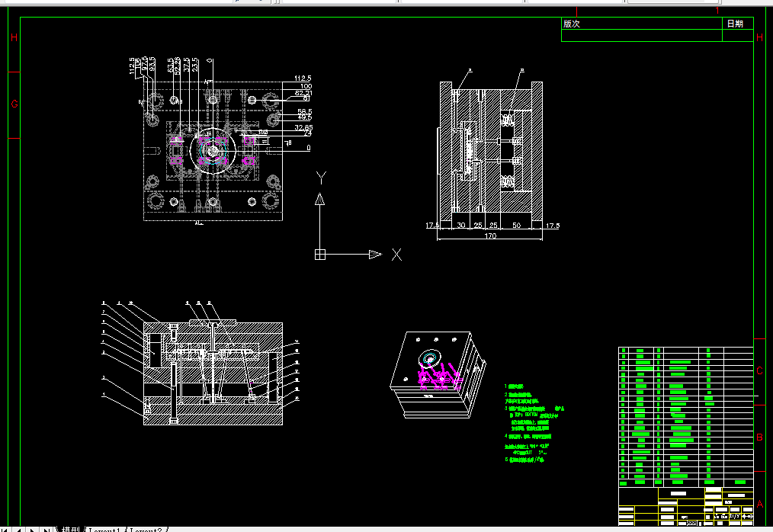
Task: Select the 50 dimension in side view
Action: [516, 225]
